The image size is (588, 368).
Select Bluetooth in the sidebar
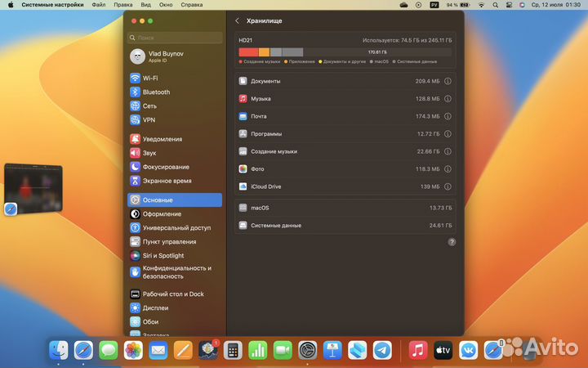click(x=156, y=92)
